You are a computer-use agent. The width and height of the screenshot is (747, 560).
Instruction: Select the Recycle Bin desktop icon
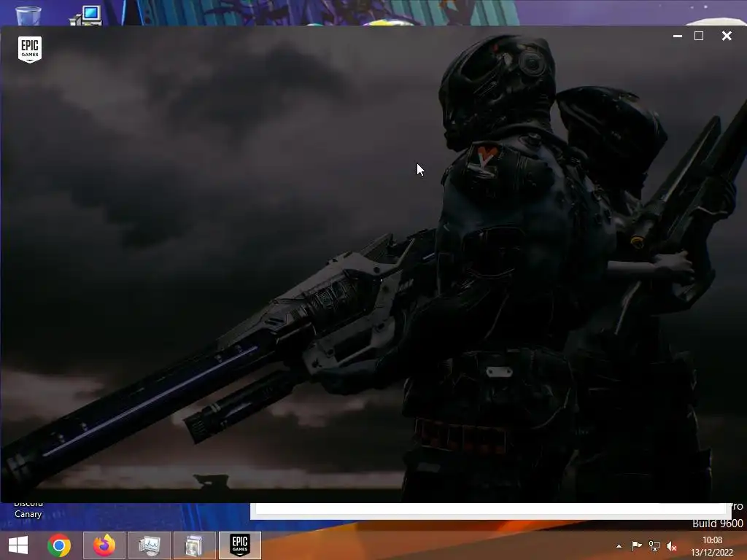[x=28, y=15]
